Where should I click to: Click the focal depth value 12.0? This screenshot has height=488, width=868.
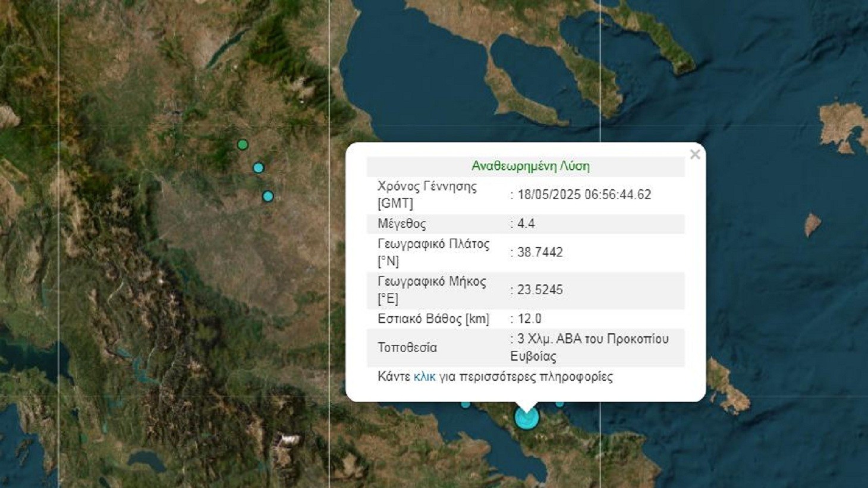tap(529, 319)
